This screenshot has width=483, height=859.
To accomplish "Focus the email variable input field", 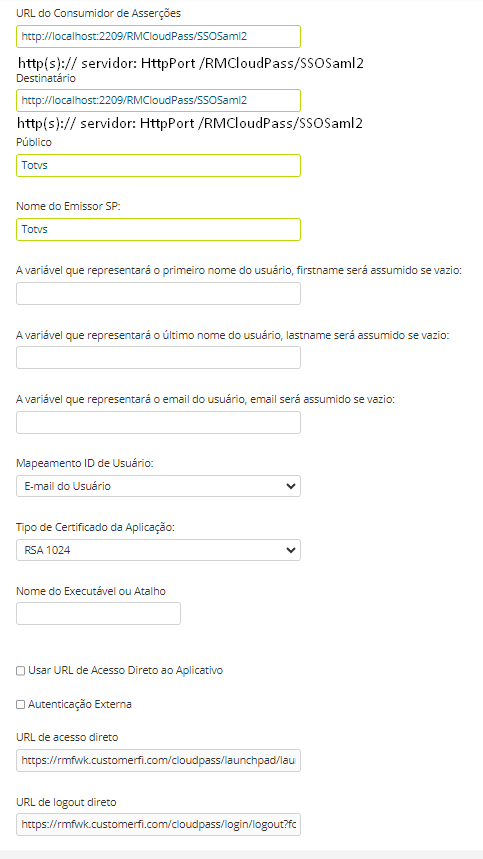I will [158, 422].
